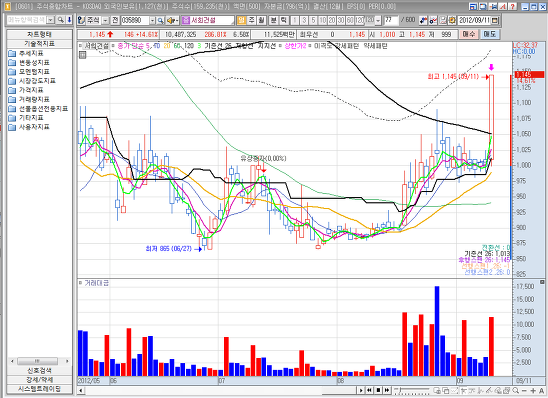
Task: Choose the 5 interval button
Action: point(313,20)
